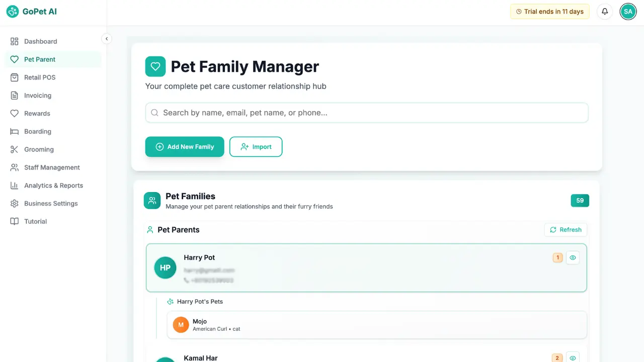This screenshot has width=644, height=362.
Task: Click the Refresh link in Pet Parents
Action: 566,230
